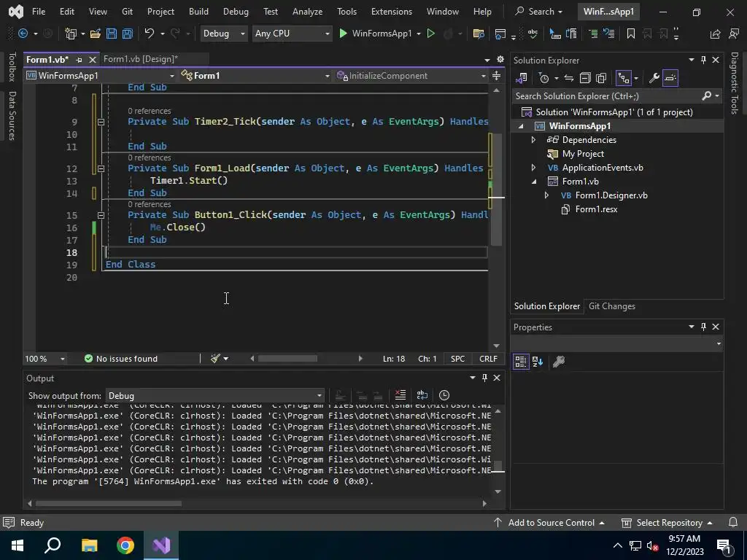Click the editor horizontal scrollbar thumb

tap(287, 358)
